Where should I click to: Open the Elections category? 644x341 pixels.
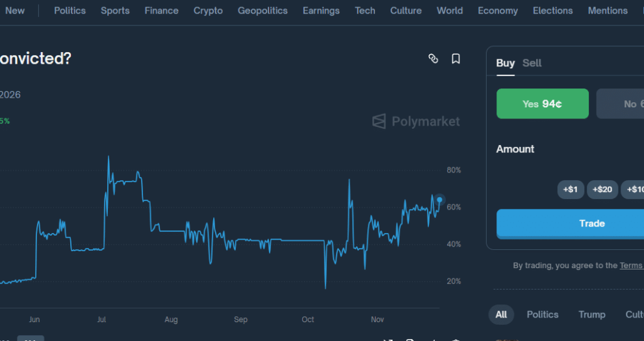[x=552, y=10]
